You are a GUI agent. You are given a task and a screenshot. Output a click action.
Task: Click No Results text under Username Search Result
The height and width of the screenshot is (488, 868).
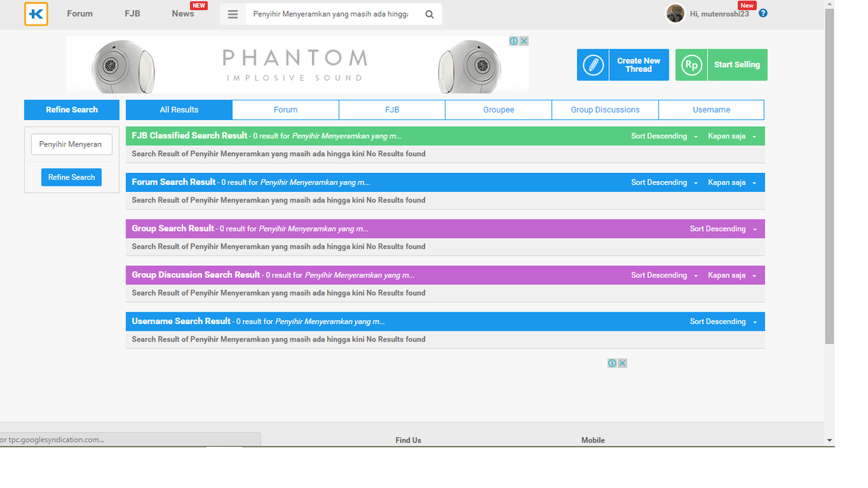coord(396,340)
